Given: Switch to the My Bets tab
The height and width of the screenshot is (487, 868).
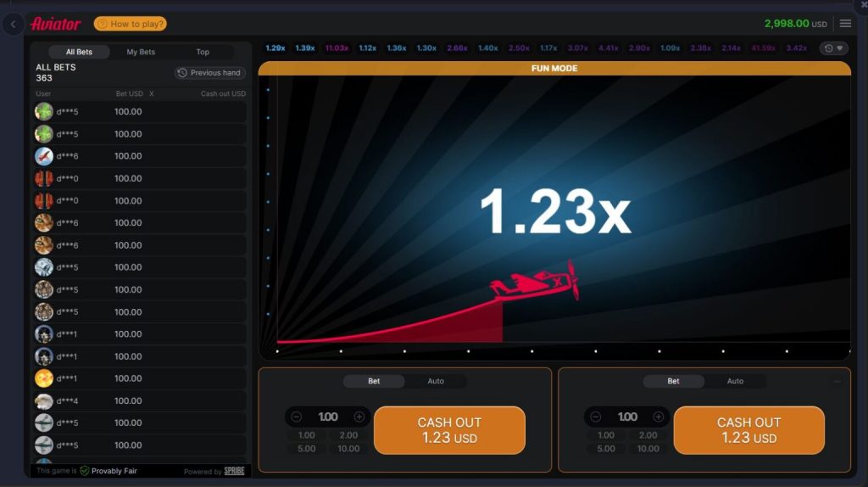Looking at the screenshot, I should point(141,52).
